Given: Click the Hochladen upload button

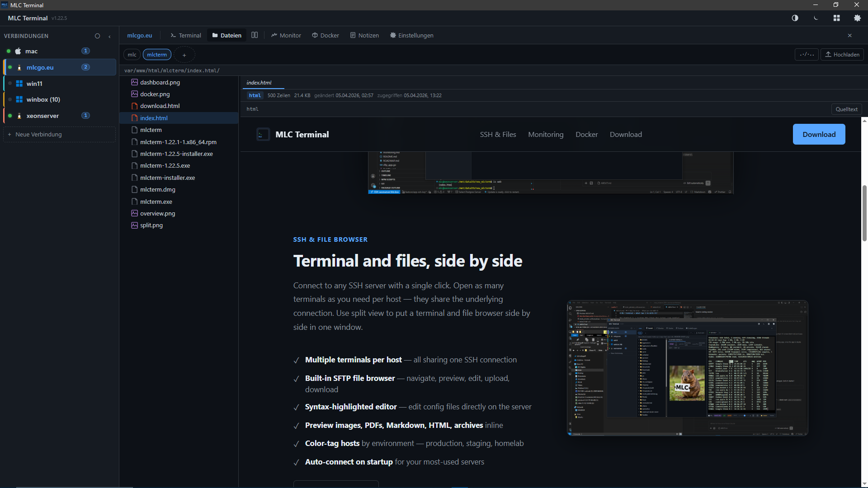Looking at the screenshot, I should coord(842,54).
